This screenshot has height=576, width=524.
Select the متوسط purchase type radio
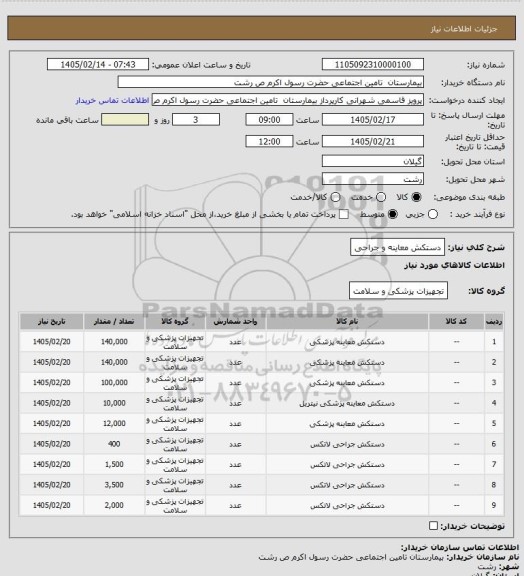coord(393,214)
